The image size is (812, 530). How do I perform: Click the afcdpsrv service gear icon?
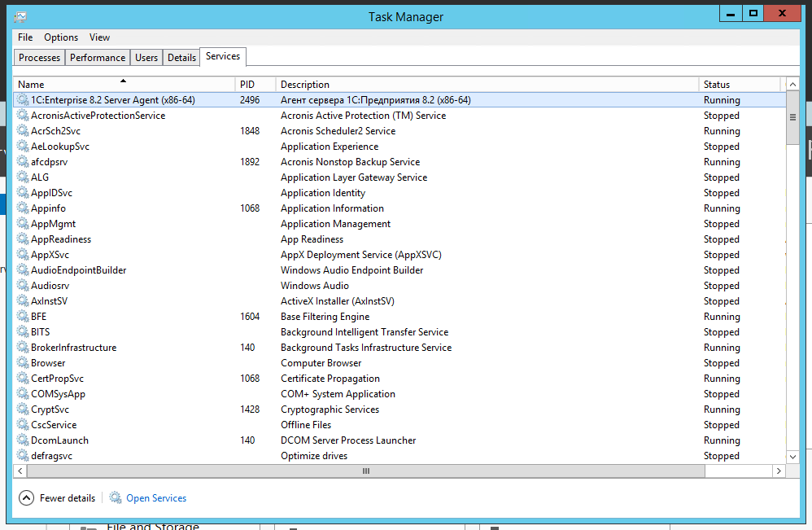22,162
